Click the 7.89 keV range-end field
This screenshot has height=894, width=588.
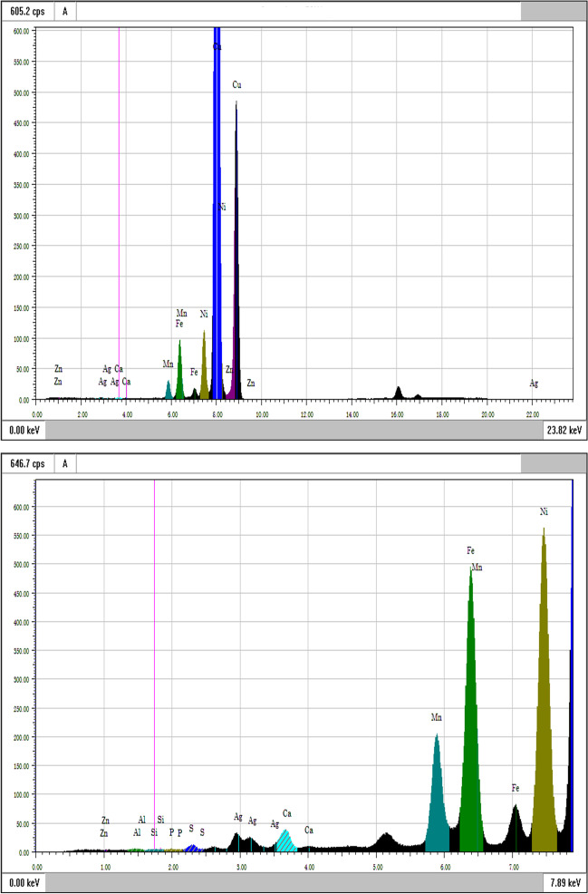pos(566,884)
